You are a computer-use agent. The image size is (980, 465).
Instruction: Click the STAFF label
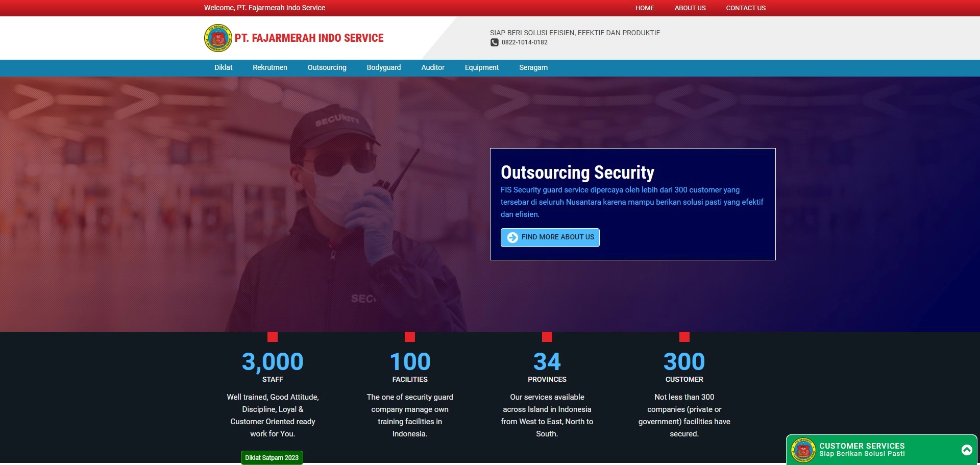[x=273, y=379]
